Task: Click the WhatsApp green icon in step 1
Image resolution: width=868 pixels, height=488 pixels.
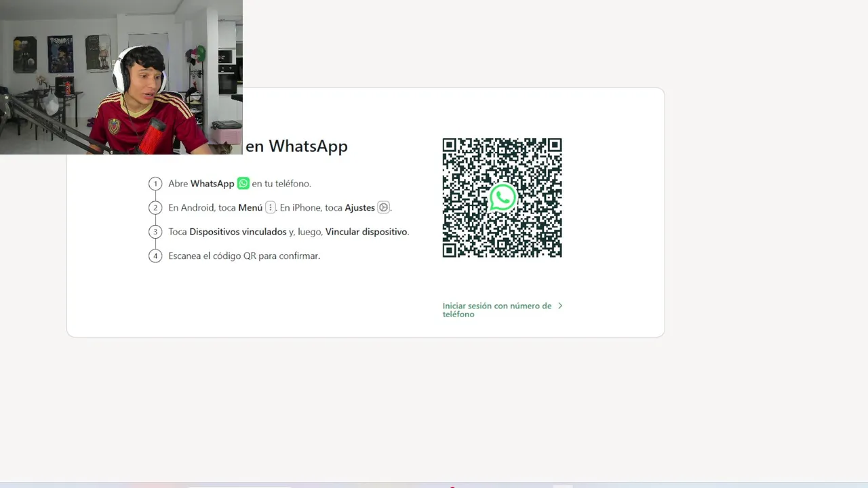Action: point(243,184)
